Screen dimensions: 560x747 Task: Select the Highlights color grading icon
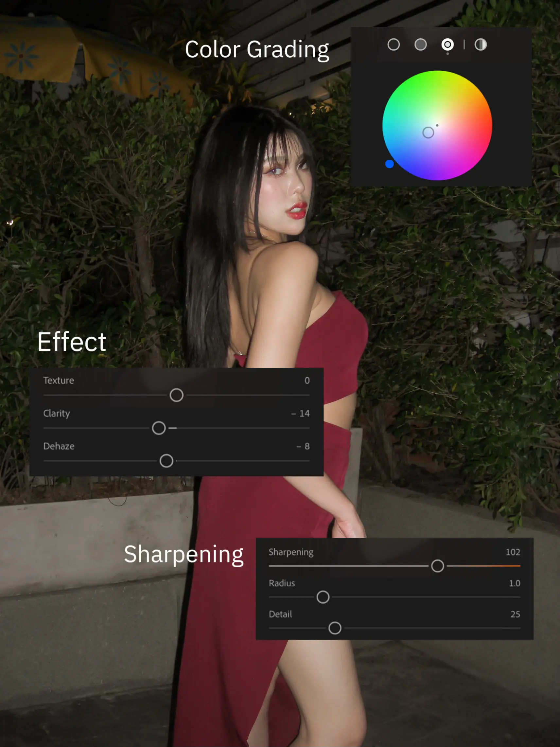point(447,44)
